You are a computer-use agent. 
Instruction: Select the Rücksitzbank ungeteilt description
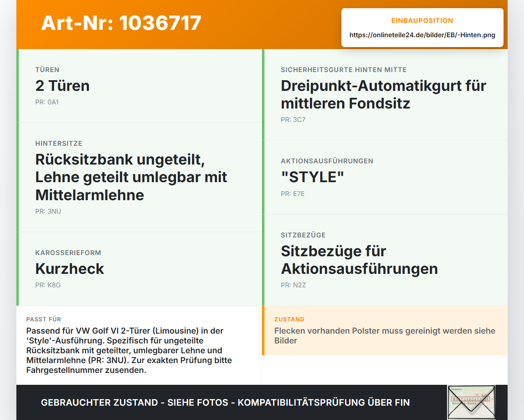point(131,177)
